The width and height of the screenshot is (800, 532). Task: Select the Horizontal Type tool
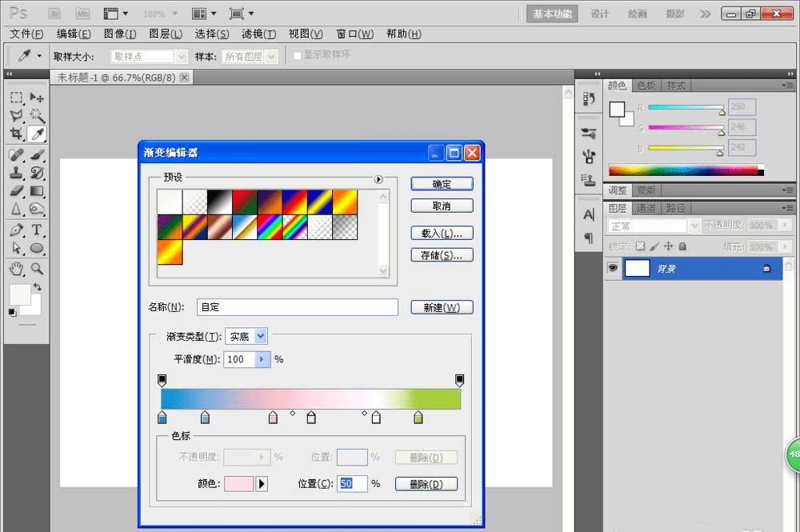pyautogui.click(x=37, y=230)
